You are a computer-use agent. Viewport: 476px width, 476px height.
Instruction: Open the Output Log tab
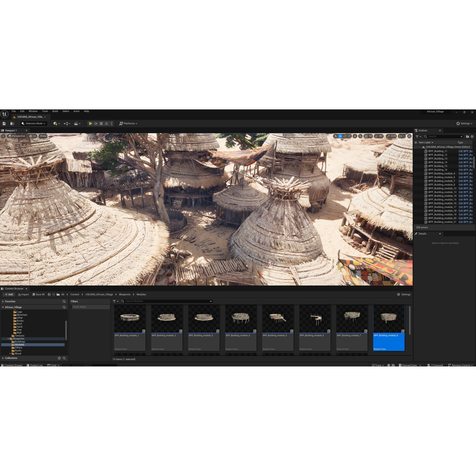point(35,365)
